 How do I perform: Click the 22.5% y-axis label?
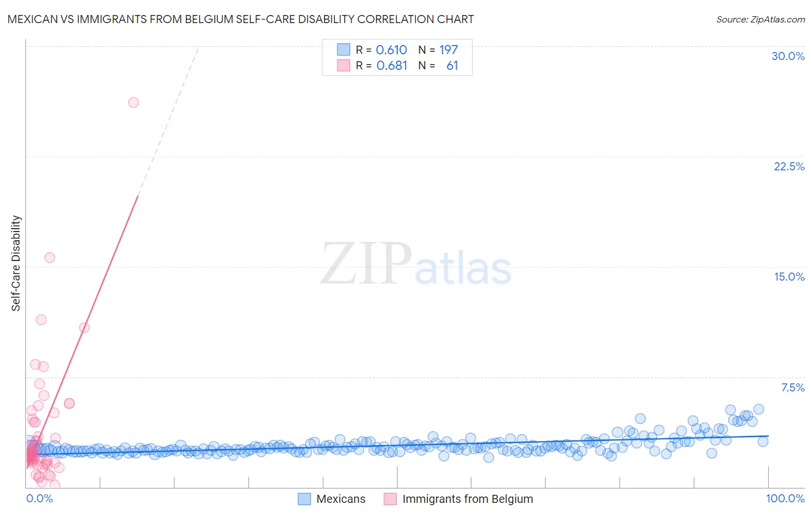789,166
